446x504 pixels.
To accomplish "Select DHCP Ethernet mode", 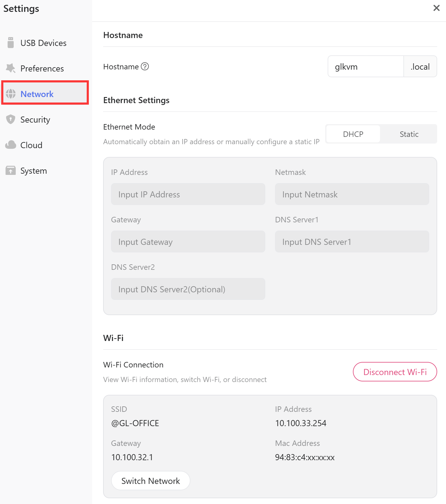I will (353, 134).
